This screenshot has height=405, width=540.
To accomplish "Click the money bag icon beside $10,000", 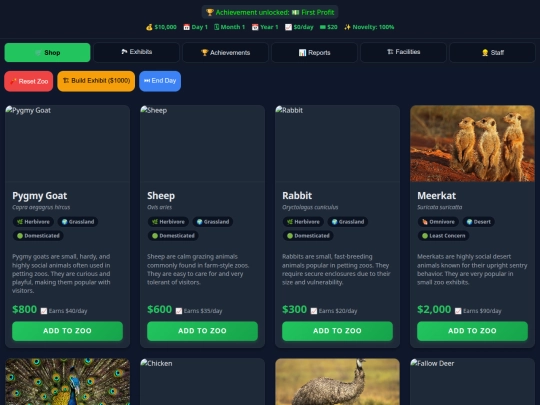I will click(149, 27).
